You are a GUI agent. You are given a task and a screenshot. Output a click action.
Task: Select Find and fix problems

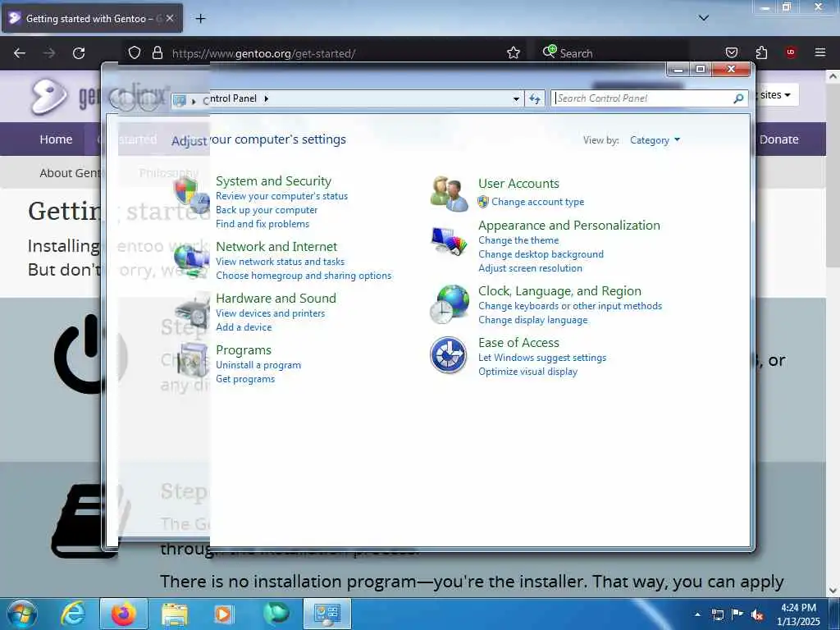pyautogui.click(x=262, y=224)
